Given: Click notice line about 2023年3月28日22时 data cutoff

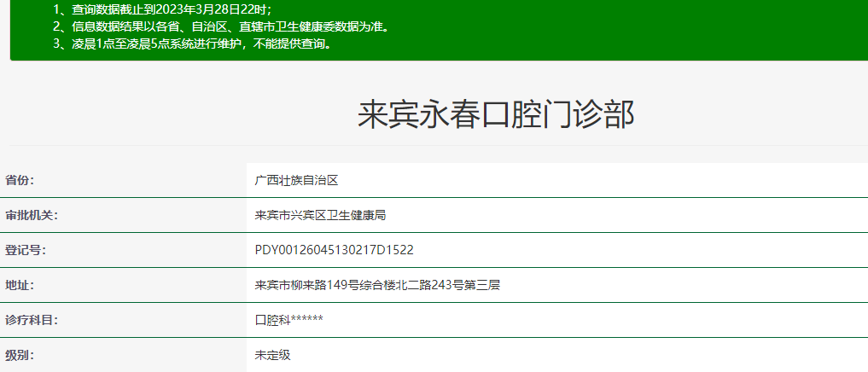Looking at the screenshot, I should click(163, 9).
